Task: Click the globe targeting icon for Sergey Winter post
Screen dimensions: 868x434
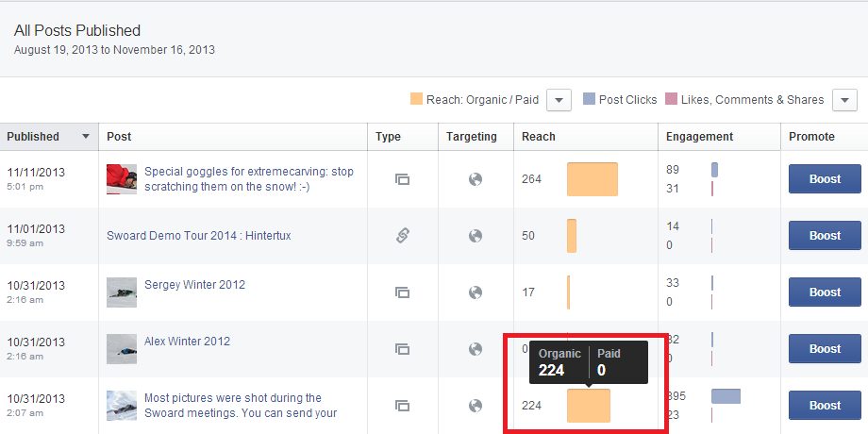Action: [x=476, y=292]
